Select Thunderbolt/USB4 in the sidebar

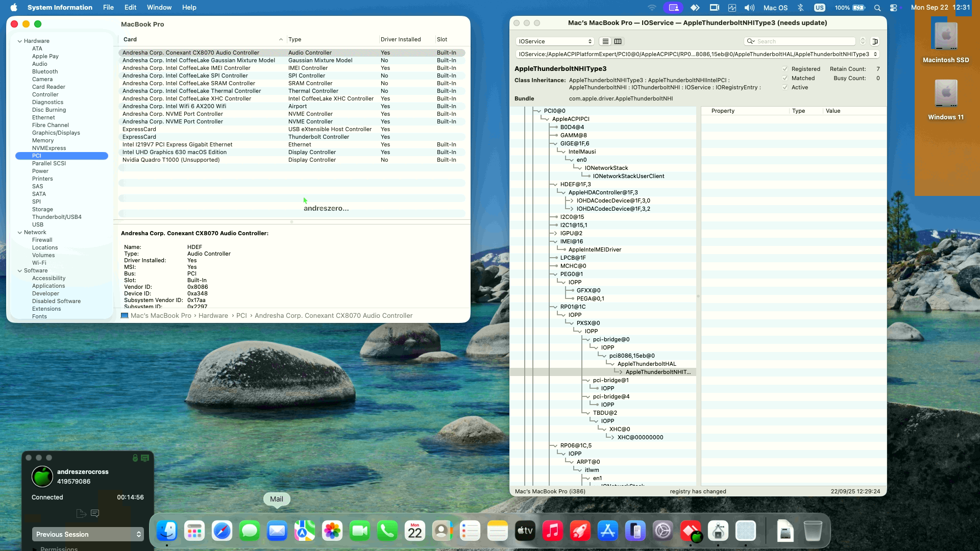57,217
